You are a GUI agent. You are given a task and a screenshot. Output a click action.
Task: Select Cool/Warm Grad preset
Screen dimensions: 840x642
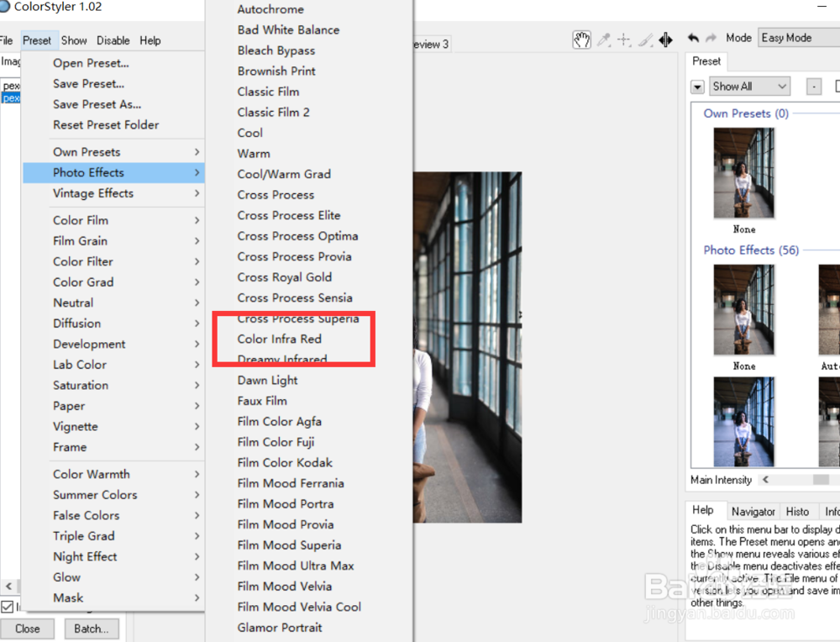tap(284, 174)
